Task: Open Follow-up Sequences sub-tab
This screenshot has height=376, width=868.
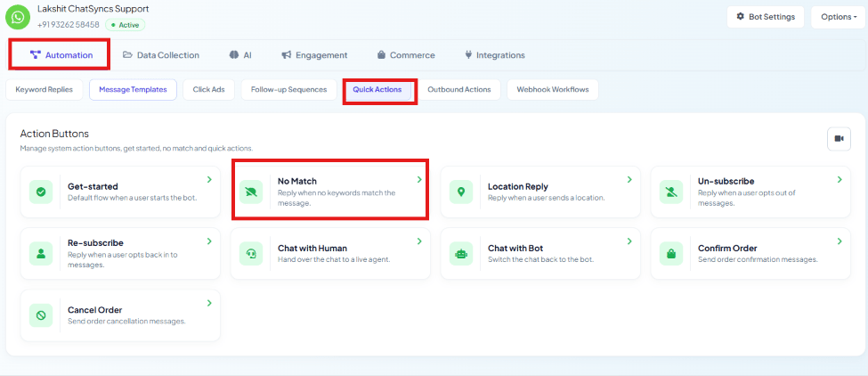Action: pyautogui.click(x=289, y=89)
